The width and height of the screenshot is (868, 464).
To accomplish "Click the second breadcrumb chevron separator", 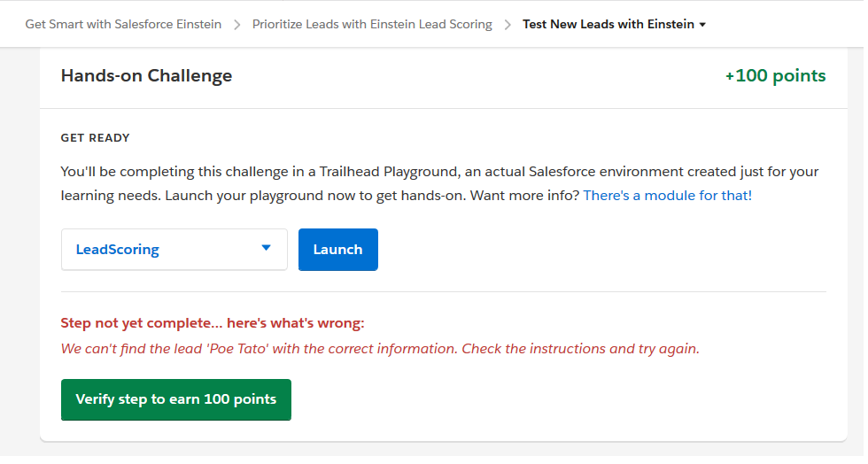I will 508,25.
